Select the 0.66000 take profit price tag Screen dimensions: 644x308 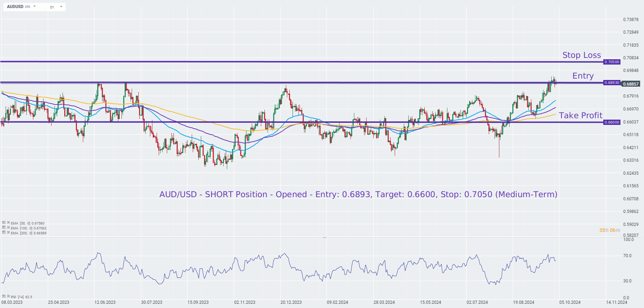[612, 122]
